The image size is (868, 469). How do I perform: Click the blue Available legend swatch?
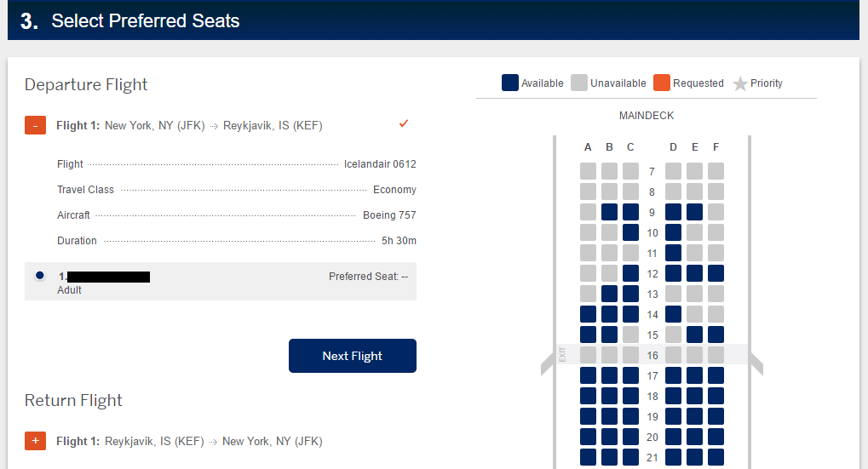click(510, 83)
